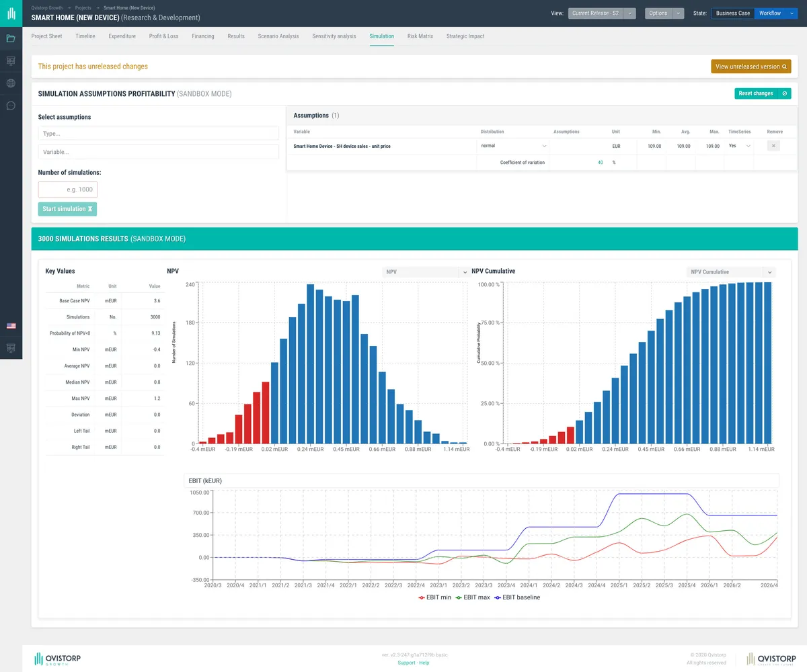Open the Projects folder icon in sidebar
This screenshot has width=807, height=672.
pos(11,38)
